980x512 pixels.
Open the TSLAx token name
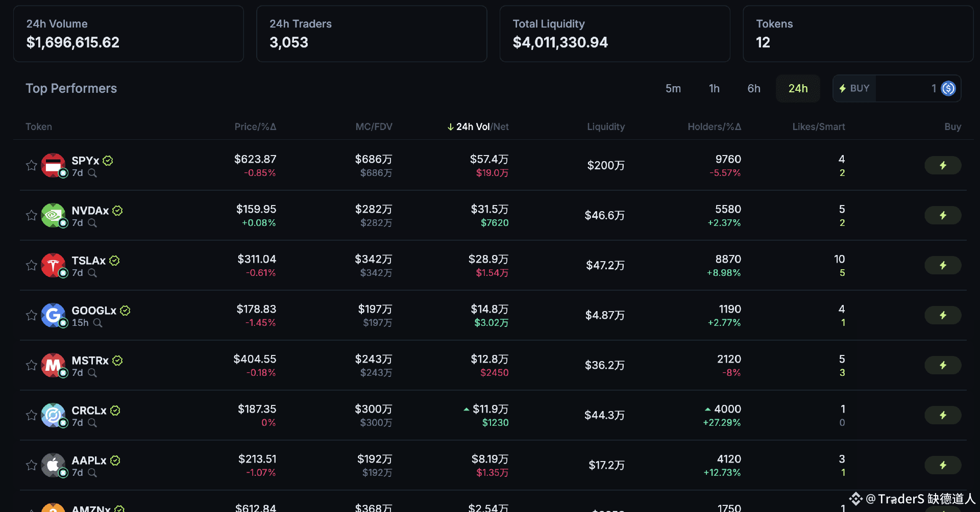coord(89,261)
